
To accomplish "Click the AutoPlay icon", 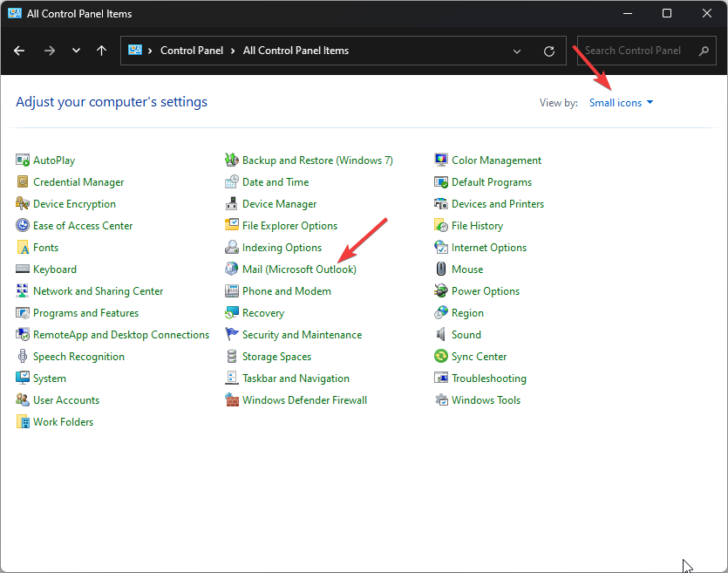I will coord(23,160).
